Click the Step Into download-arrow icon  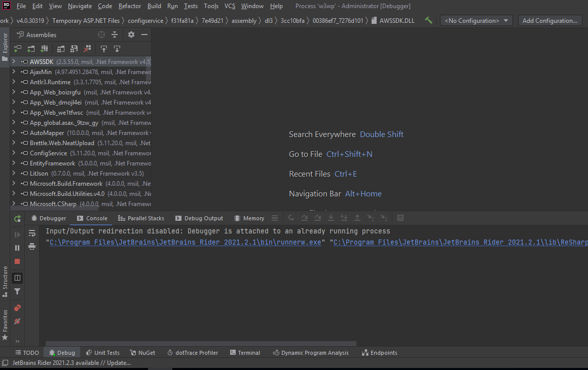tap(330, 218)
